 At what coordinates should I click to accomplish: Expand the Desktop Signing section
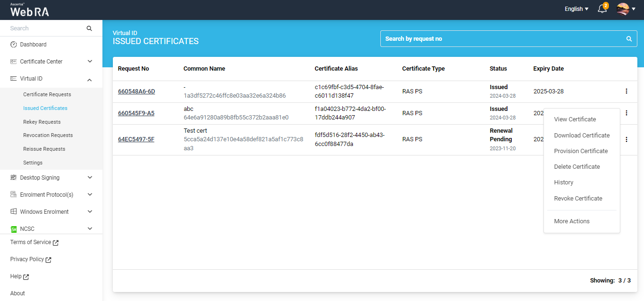90,178
